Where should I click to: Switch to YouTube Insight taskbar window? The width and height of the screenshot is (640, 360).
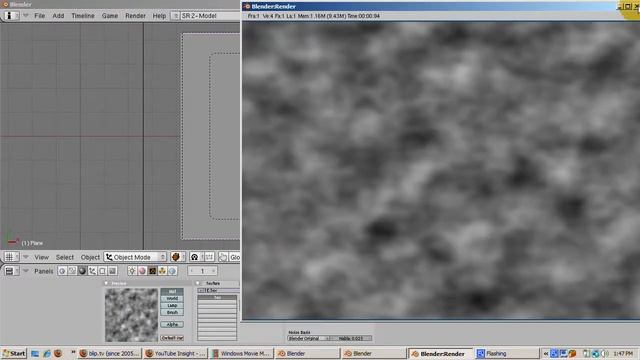[x=176, y=353]
